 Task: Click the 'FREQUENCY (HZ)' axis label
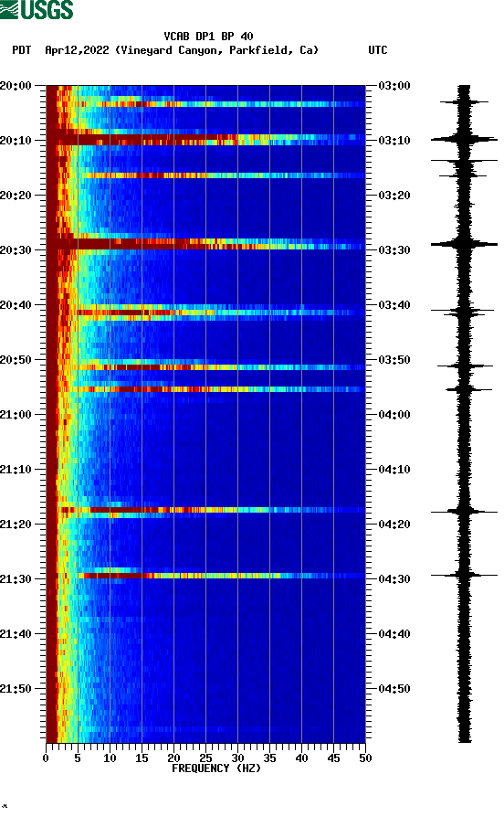point(216,768)
